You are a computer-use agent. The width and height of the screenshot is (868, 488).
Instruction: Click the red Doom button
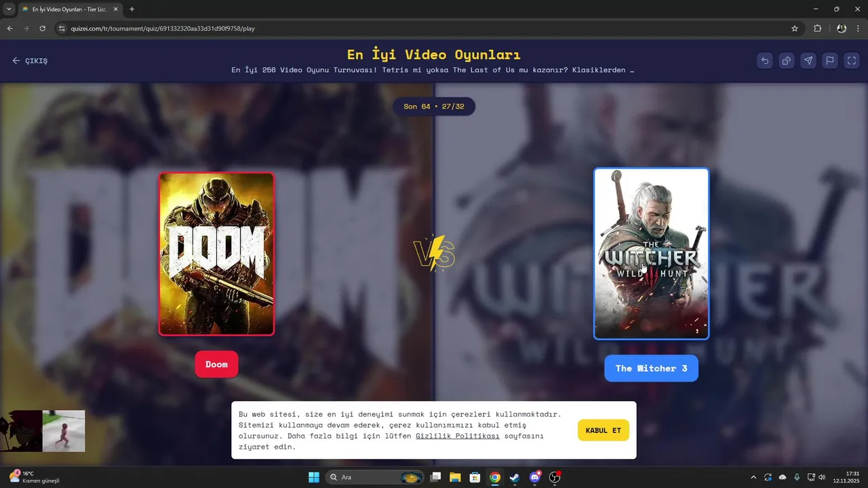pyautogui.click(x=216, y=364)
